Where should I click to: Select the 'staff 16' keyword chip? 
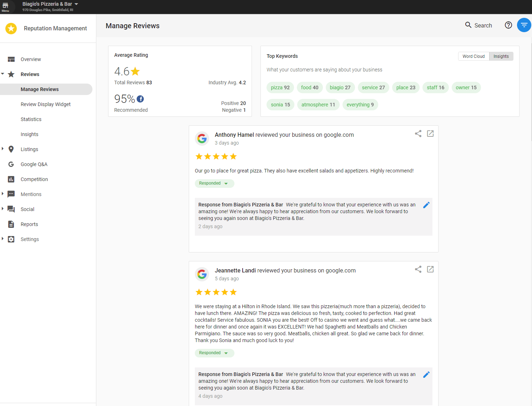point(436,87)
